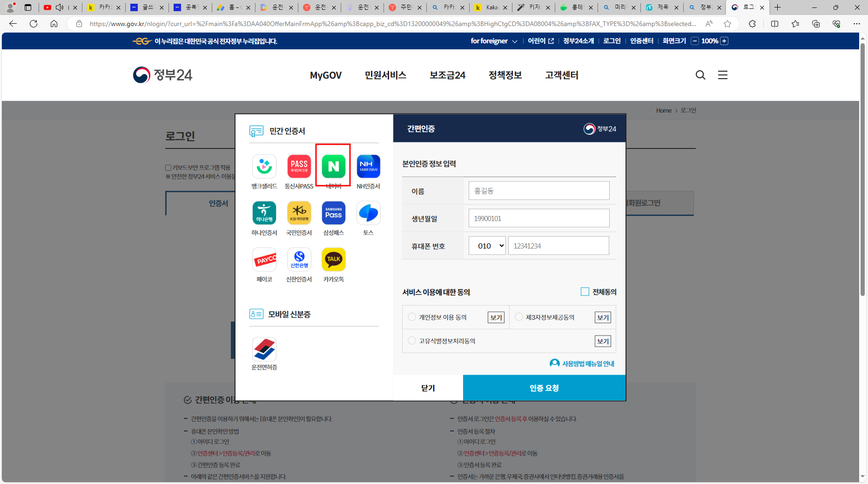
Task: Open a new browser tab
Action: (x=777, y=7)
